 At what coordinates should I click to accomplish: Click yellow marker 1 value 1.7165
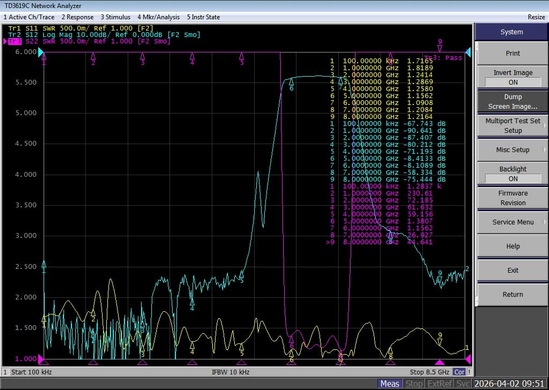point(420,61)
